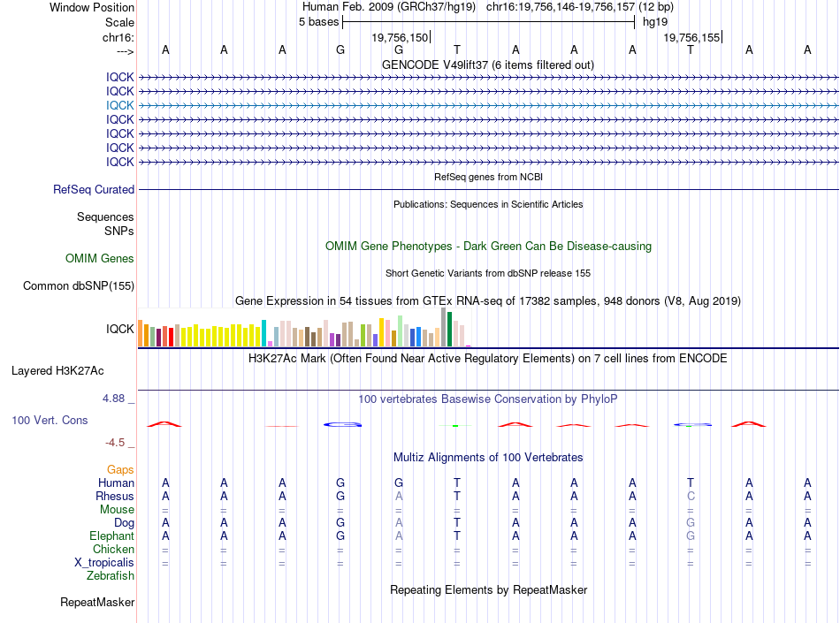
Task: Click the cyan bar in GTEx expression chart
Action: (x=264, y=333)
